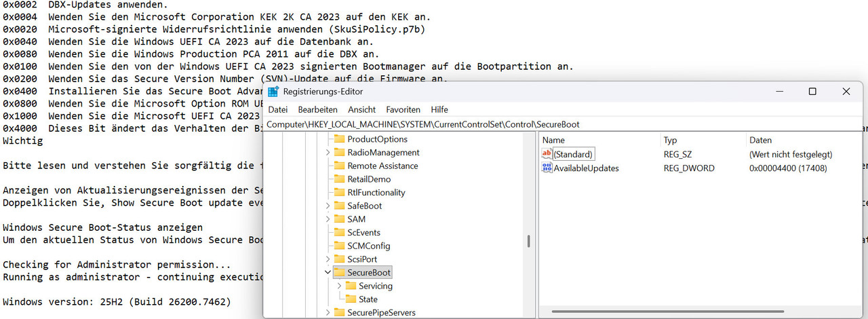Select the ProductOptions folder icon
868x319 pixels.
point(340,139)
